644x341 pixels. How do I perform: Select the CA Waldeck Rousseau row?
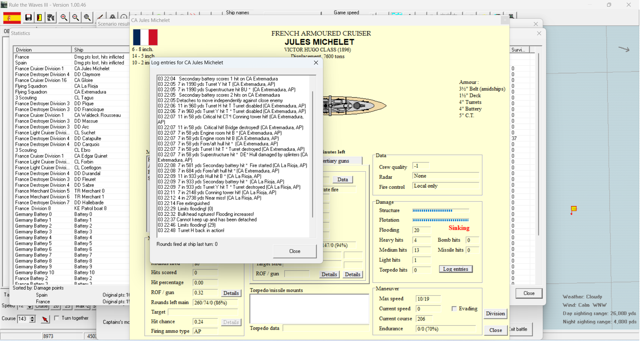click(71, 115)
